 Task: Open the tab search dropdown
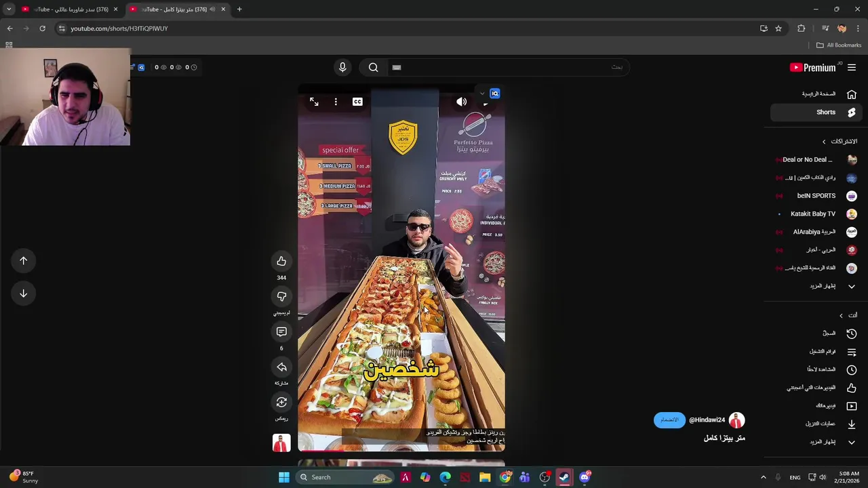[9, 9]
